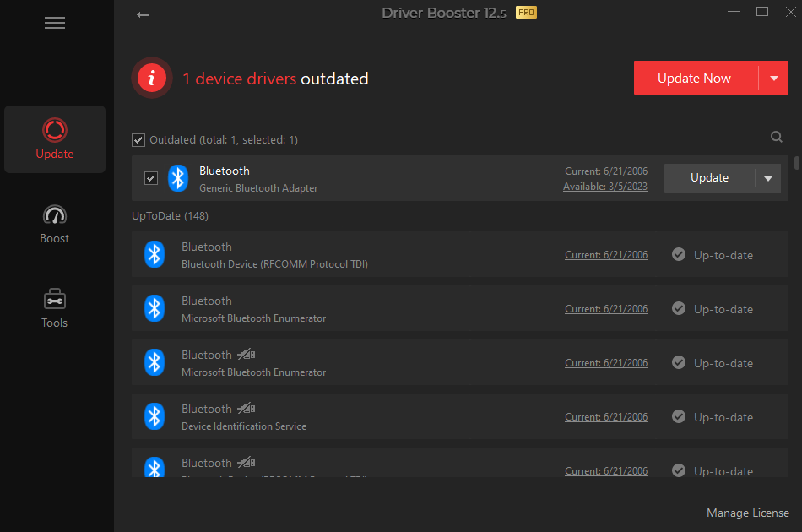The width and height of the screenshot is (802, 532).
Task: Click the Update Now button
Action: click(694, 77)
